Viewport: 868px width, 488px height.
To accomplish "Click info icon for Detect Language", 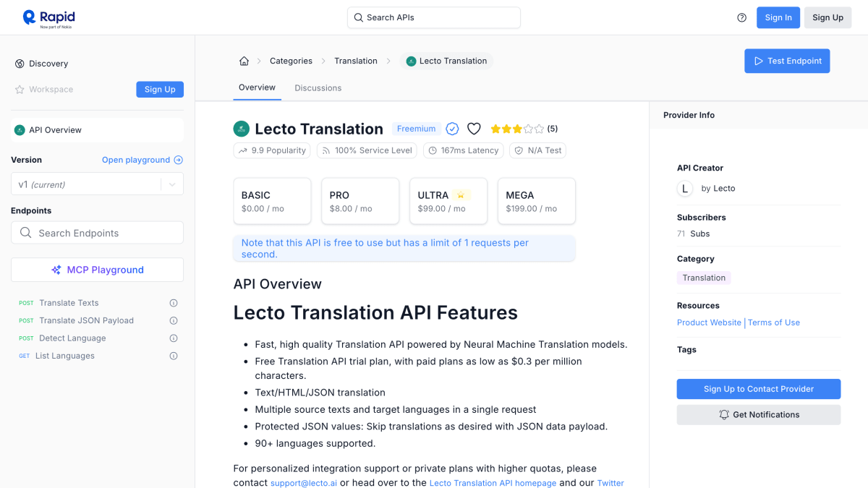I will point(174,338).
